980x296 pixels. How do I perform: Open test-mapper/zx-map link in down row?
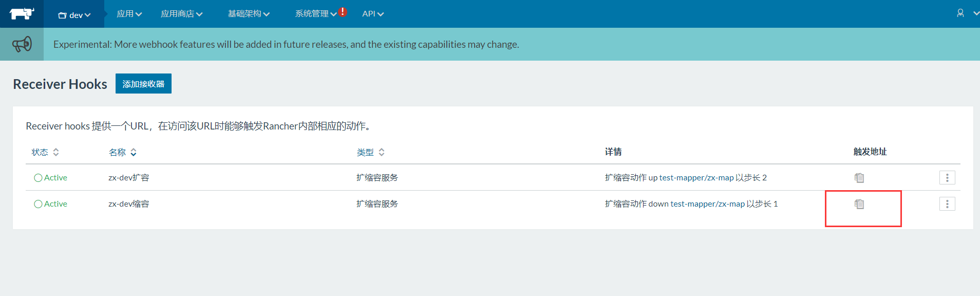click(x=707, y=204)
